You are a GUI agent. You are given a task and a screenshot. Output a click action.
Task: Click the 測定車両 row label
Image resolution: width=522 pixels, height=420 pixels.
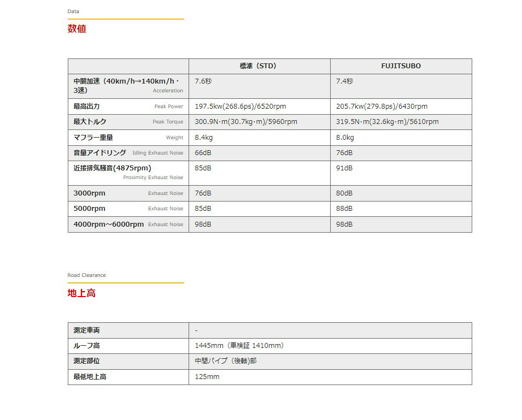point(87,330)
